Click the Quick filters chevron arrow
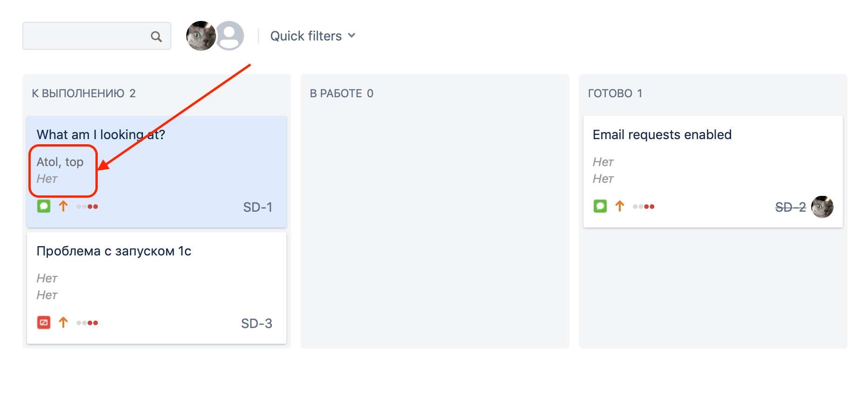This screenshot has height=402, width=868. coord(352,36)
